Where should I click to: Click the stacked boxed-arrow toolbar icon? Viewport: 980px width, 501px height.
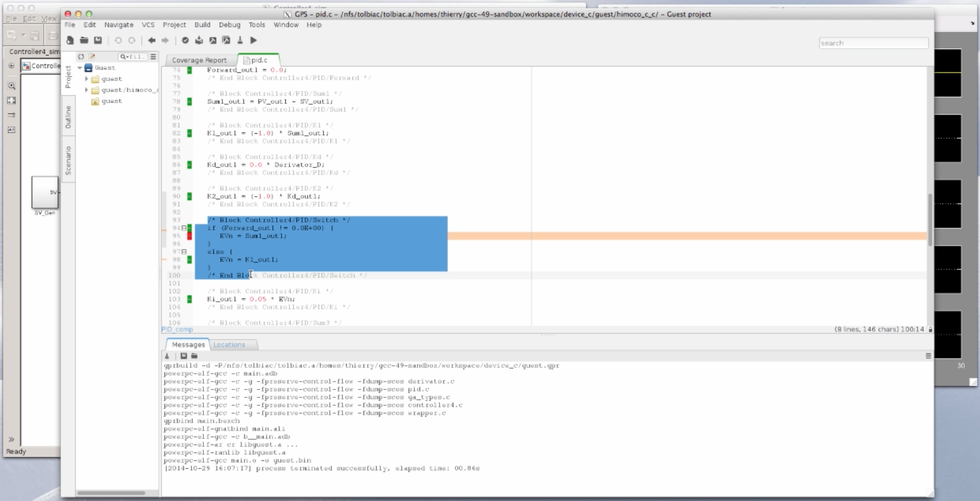(x=226, y=40)
